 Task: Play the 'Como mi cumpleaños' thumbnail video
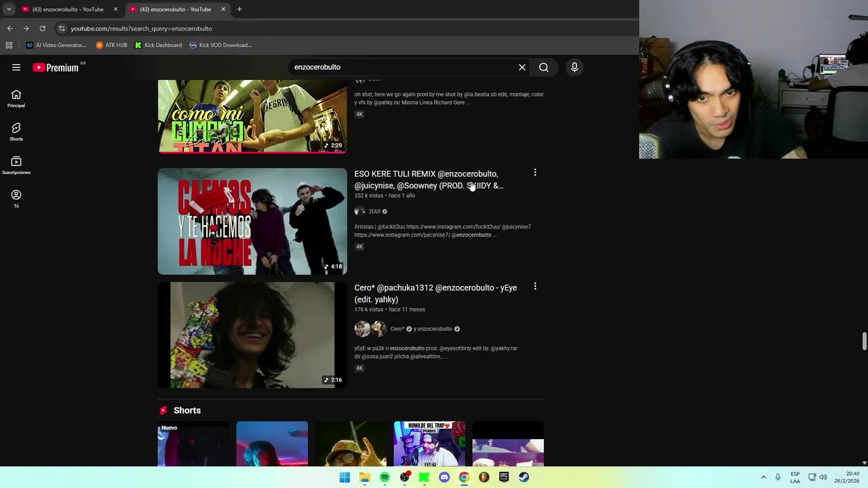pyautogui.click(x=252, y=117)
